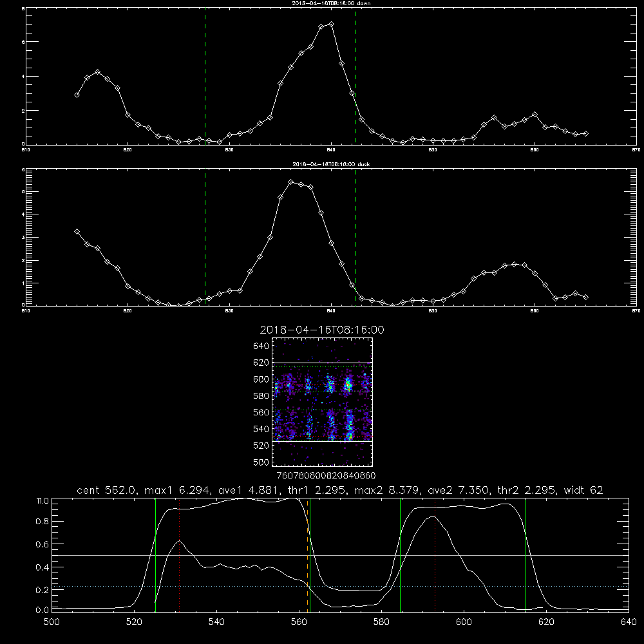Viewport: 644px width, 644px height.
Task: Click the "2018-04-16T08:16:00 dusk" plot title
Action: pos(331,164)
